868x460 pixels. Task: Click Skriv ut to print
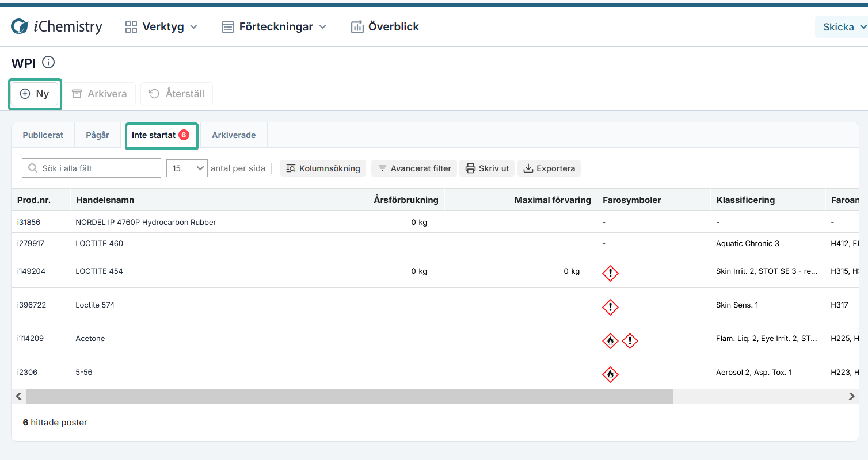coord(487,168)
